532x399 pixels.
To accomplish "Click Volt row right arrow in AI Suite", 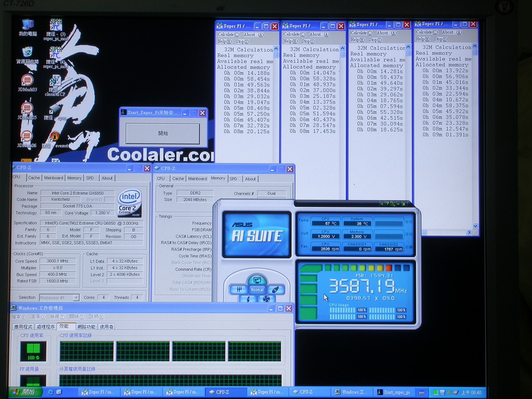I will [x=411, y=234].
